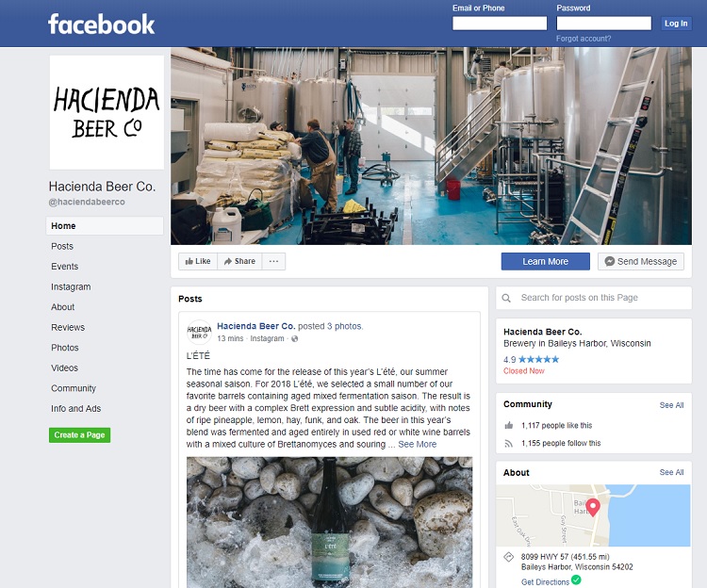Click the follow feed icon beside 1,155
707x588 pixels.
pyautogui.click(x=509, y=444)
